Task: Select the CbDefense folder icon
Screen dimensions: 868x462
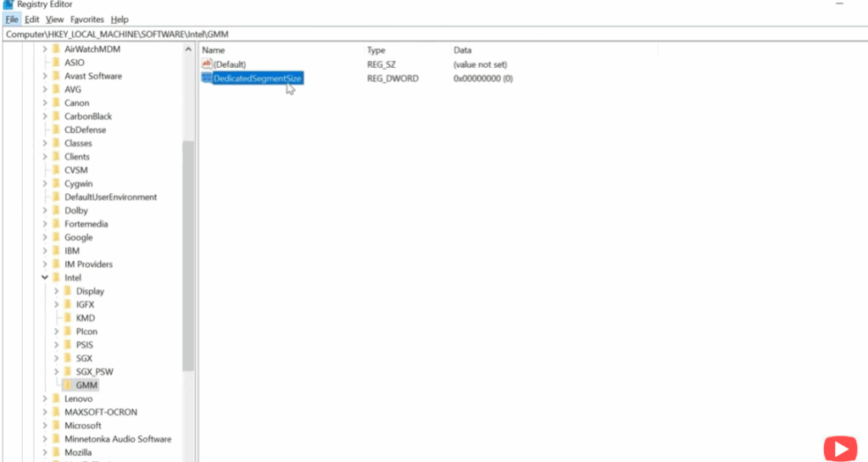Action: (56, 130)
